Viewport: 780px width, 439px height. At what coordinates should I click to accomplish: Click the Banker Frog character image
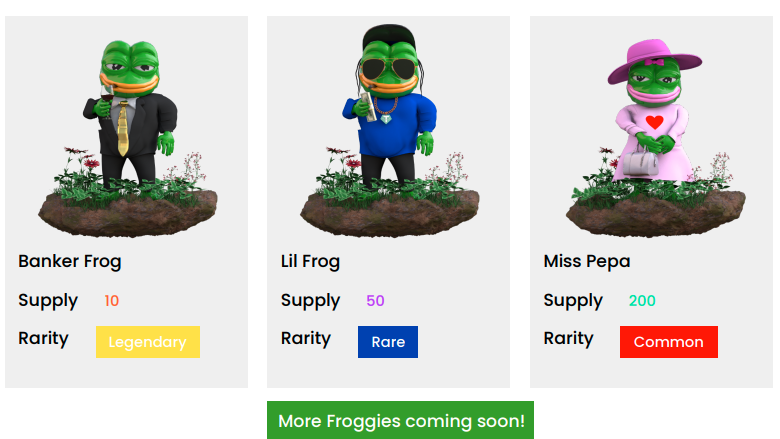[128, 138]
